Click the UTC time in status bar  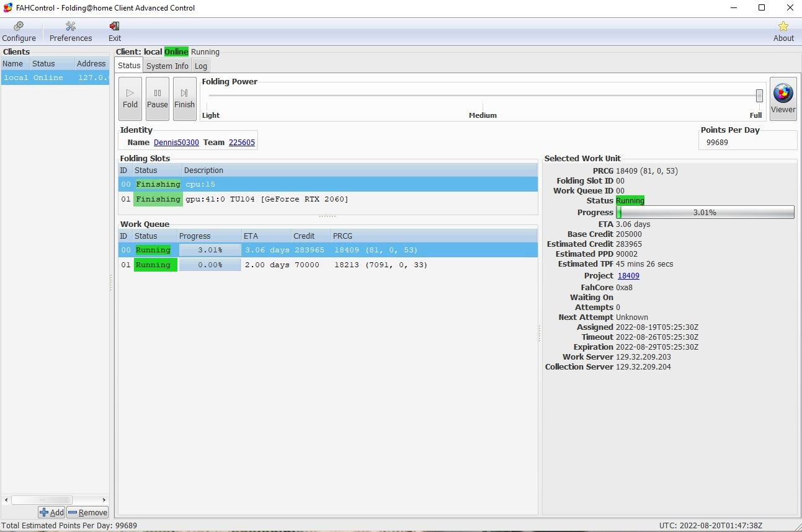pyautogui.click(x=711, y=526)
